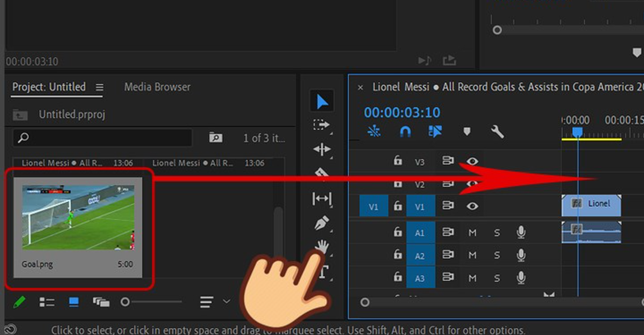Switch to Media Browser tab
This screenshot has height=335, width=644.
coord(157,87)
